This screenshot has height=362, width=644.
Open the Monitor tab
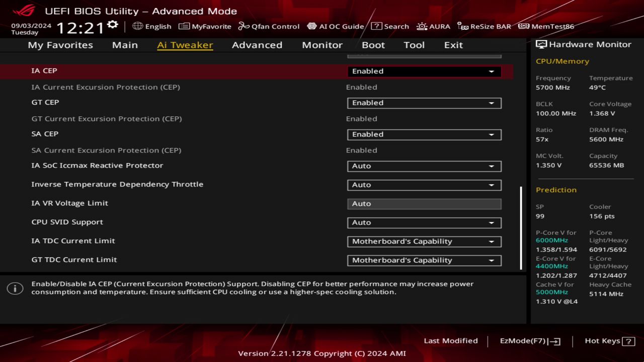pos(322,45)
